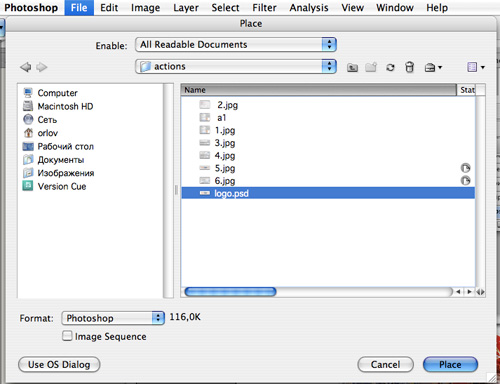The height and width of the screenshot is (384, 500).
Task: Click the Use OS Dialog button
Action: coord(59,364)
